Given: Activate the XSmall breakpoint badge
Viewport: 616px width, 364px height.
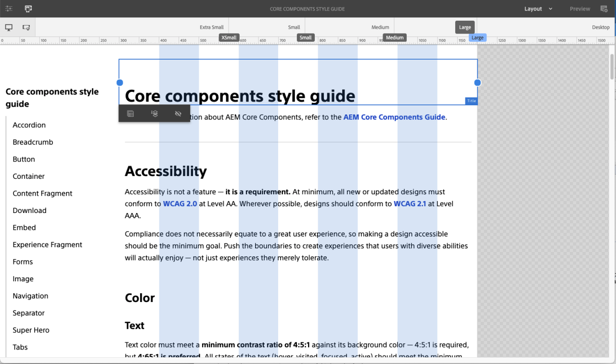Looking at the screenshot, I should coord(229,37).
